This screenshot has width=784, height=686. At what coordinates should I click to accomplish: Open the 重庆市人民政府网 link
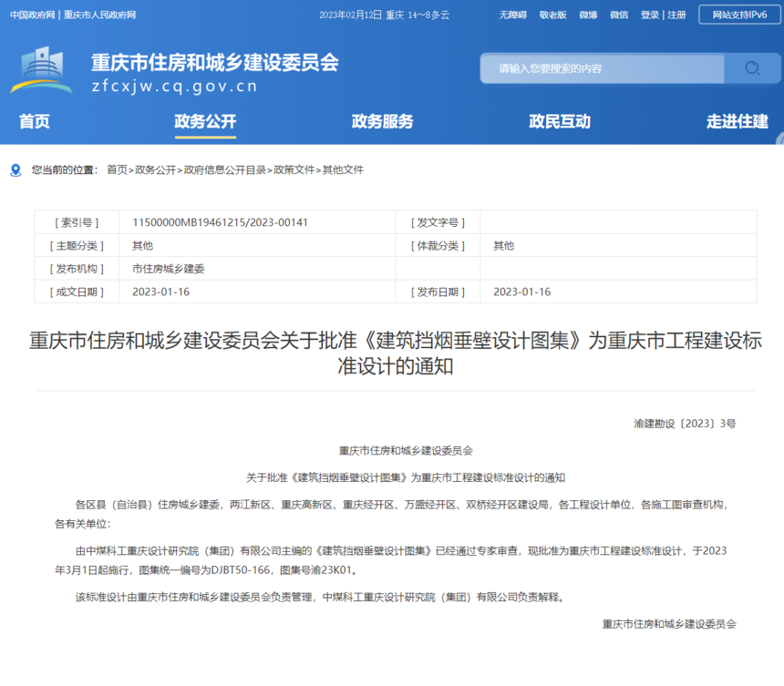[100, 15]
